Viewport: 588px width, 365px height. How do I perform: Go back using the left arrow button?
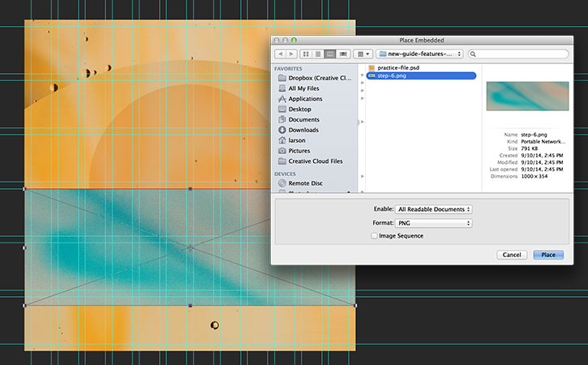point(281,54)
